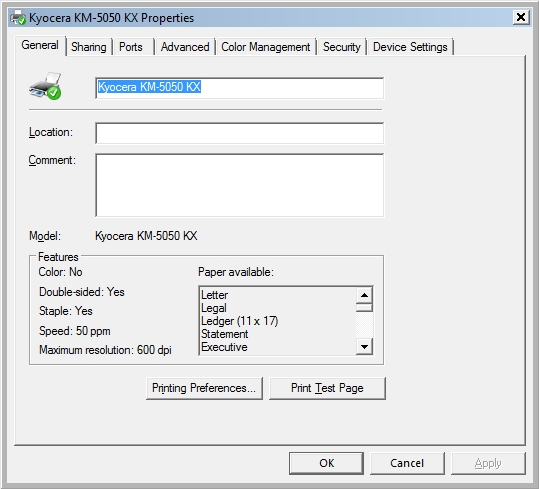Open Printing Preferences
This screenshot has height=489, width=539.
(204, 388)
